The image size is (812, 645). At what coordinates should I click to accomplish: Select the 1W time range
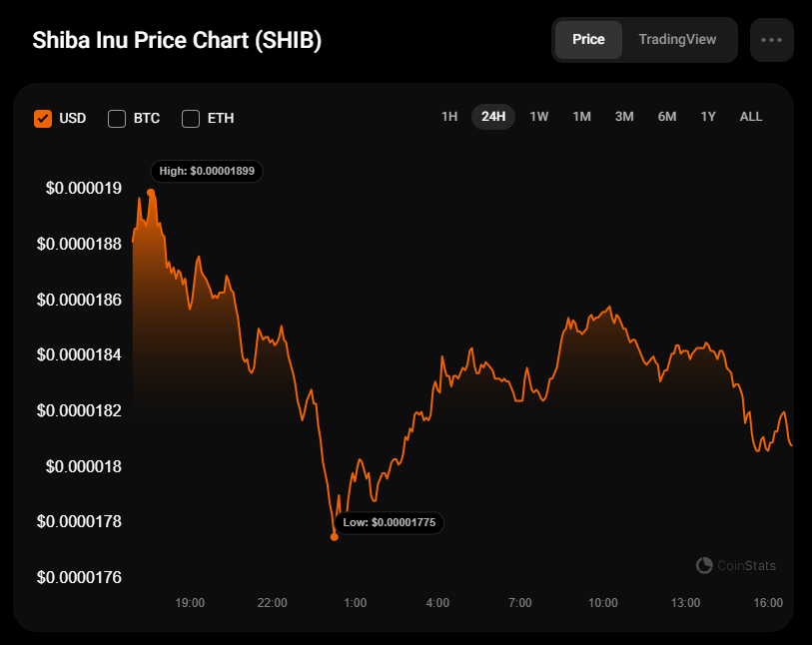[539, 117]
